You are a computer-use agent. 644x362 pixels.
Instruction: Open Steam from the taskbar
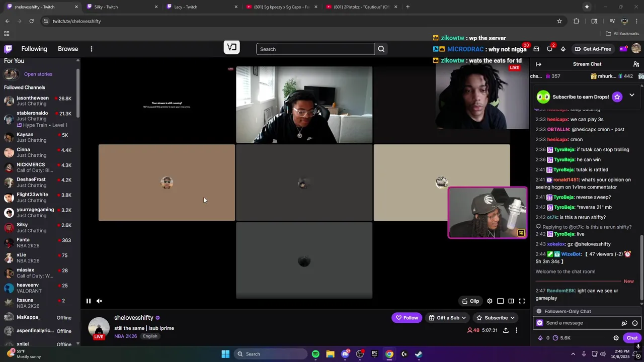tap(419, 354)
